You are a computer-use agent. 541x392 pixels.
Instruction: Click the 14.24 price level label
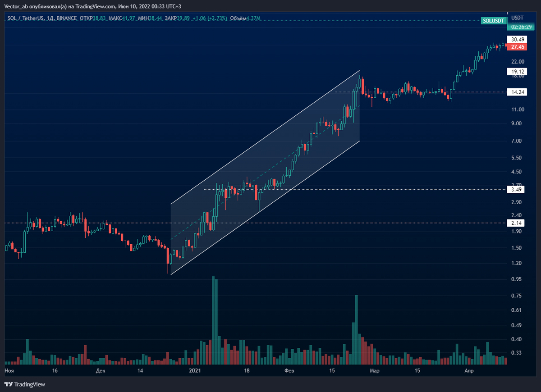[x=516, y=92]
